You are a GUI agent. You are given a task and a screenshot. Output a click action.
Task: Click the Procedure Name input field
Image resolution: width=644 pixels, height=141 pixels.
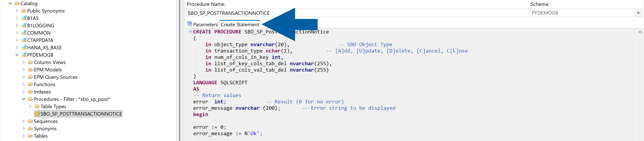click(x=358, y=13)
